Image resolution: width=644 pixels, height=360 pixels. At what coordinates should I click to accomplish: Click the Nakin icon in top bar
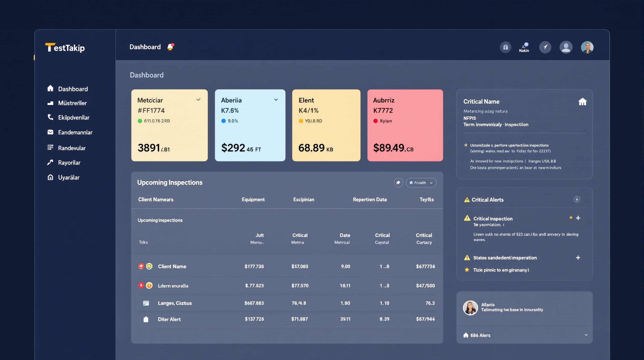click(524, 47)
